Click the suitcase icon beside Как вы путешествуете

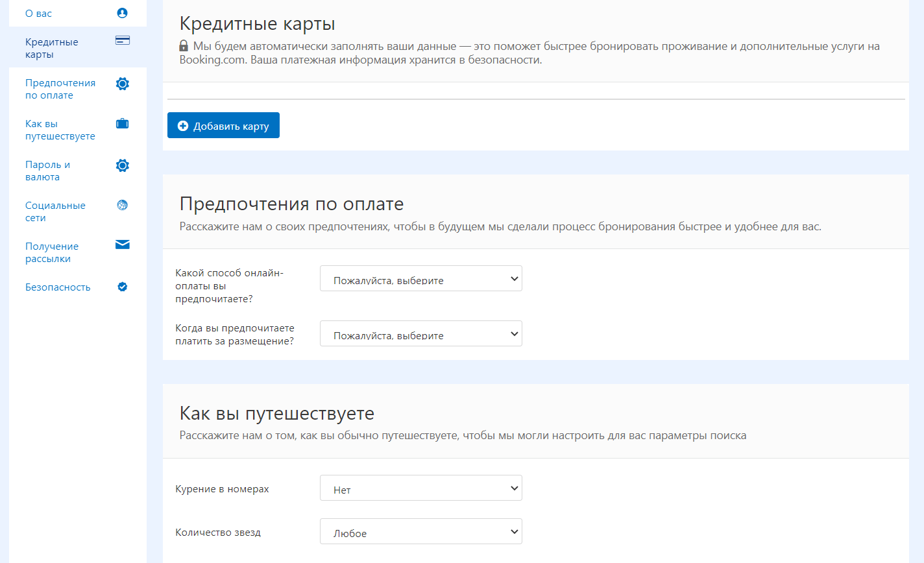122,123
